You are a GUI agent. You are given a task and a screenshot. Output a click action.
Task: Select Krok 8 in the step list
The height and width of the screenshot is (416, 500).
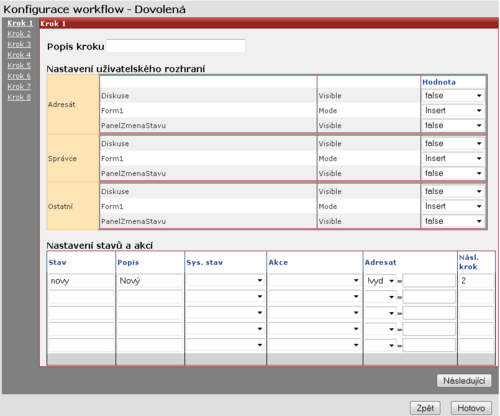(19, 97)
